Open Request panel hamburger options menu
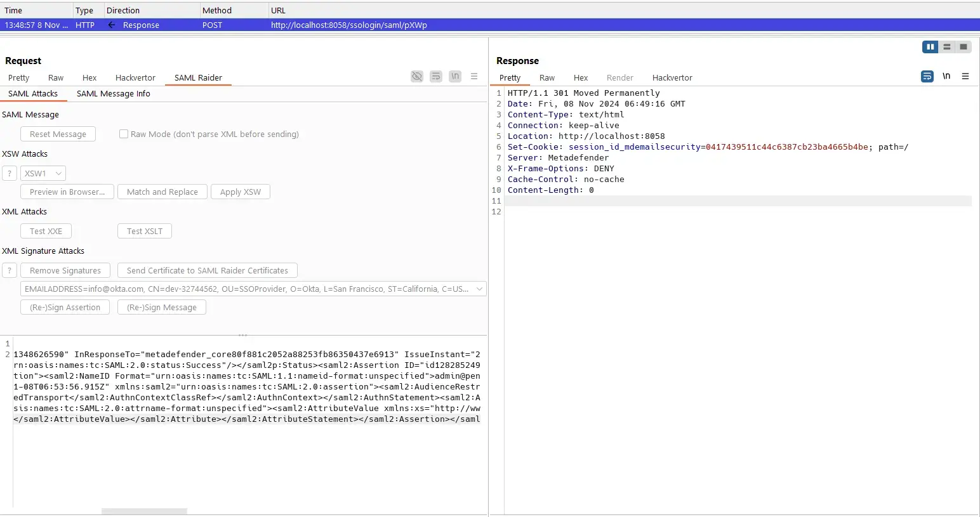The image size is (980, 517). (x=474, y=76)
